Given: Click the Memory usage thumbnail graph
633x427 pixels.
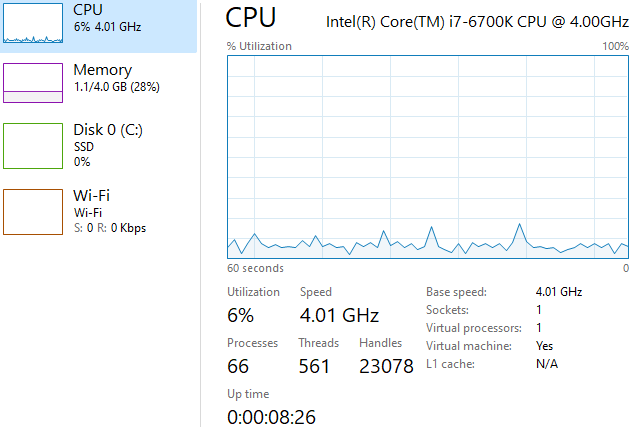Looking at the screenshot, I should (33, 83).
